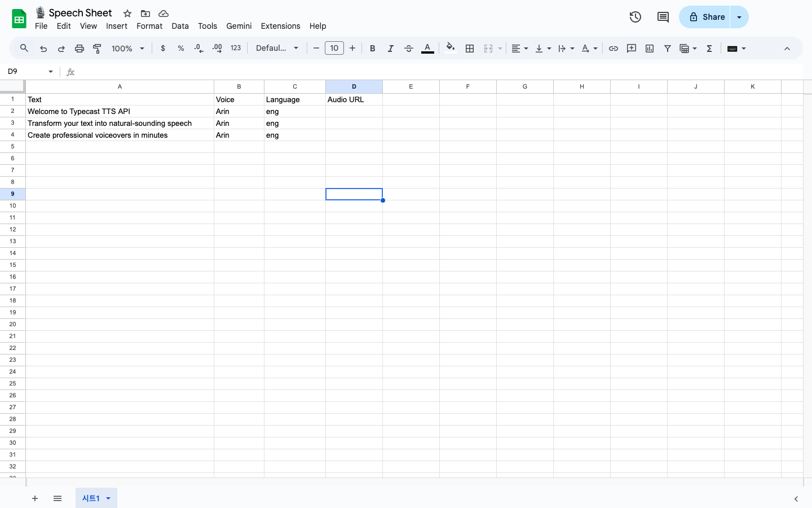Viewport: 812px width, 508px height.
Task: Toggle bold formatting
Action: pos(372,48)
